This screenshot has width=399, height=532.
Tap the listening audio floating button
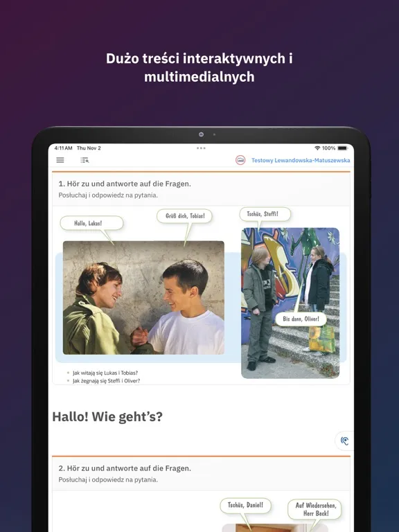pyautogui.click(x=344, y=441)
